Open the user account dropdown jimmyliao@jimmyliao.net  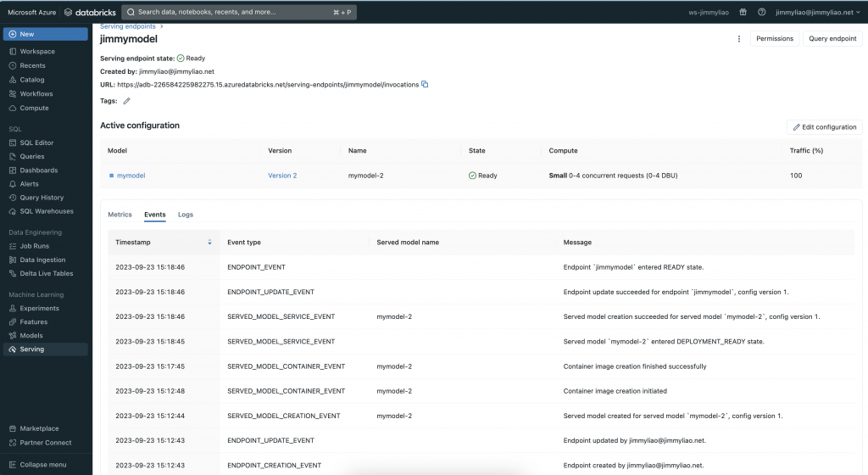tap(818, 12)
